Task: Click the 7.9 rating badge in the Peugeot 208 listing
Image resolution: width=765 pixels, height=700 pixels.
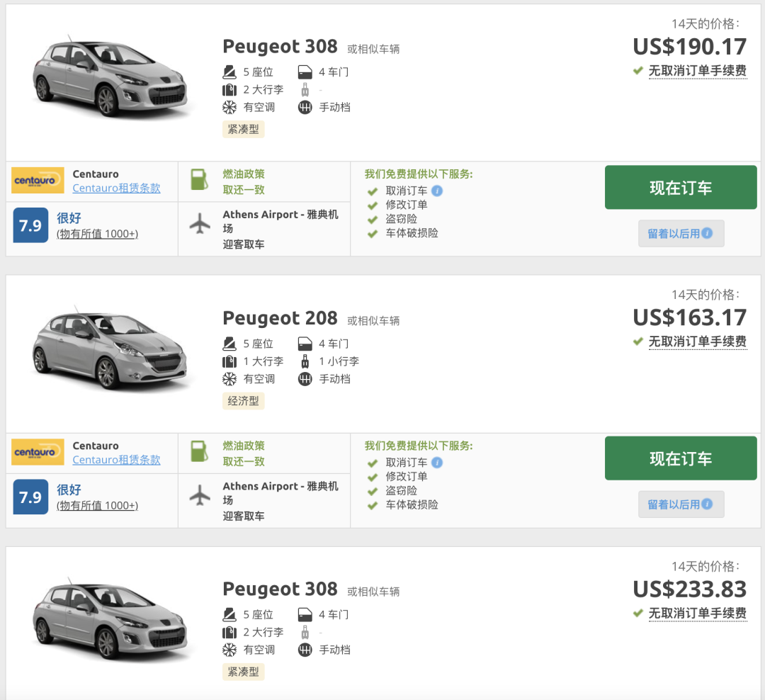Action: click(31, 497)
